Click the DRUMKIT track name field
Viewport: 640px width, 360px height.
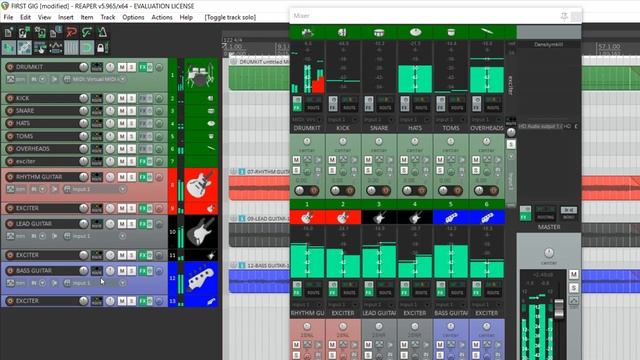click(x=46, y=67)
